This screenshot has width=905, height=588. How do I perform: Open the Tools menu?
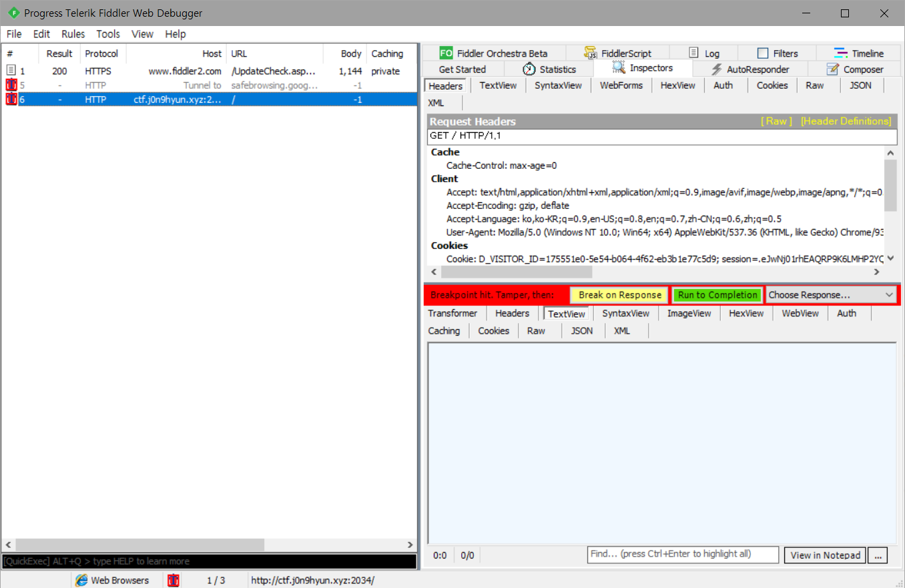(108, 34)
